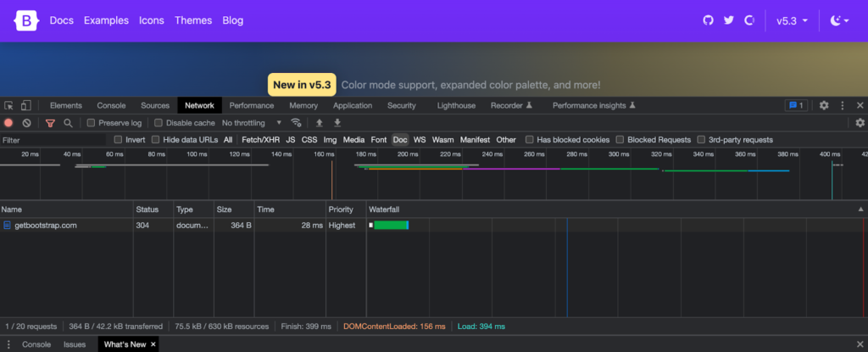Select the getbootstrap.com request row

point(434,225)
